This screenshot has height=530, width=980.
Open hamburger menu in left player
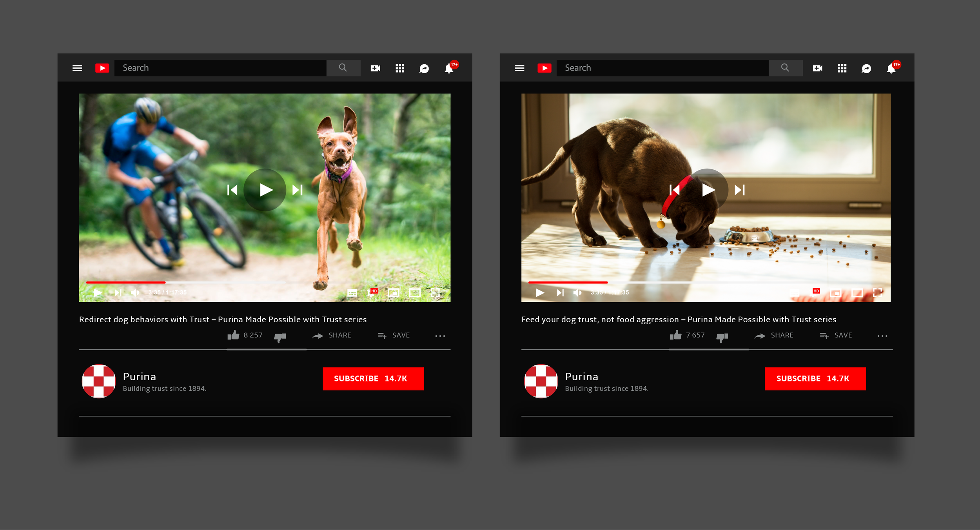[x=77, y=68]
